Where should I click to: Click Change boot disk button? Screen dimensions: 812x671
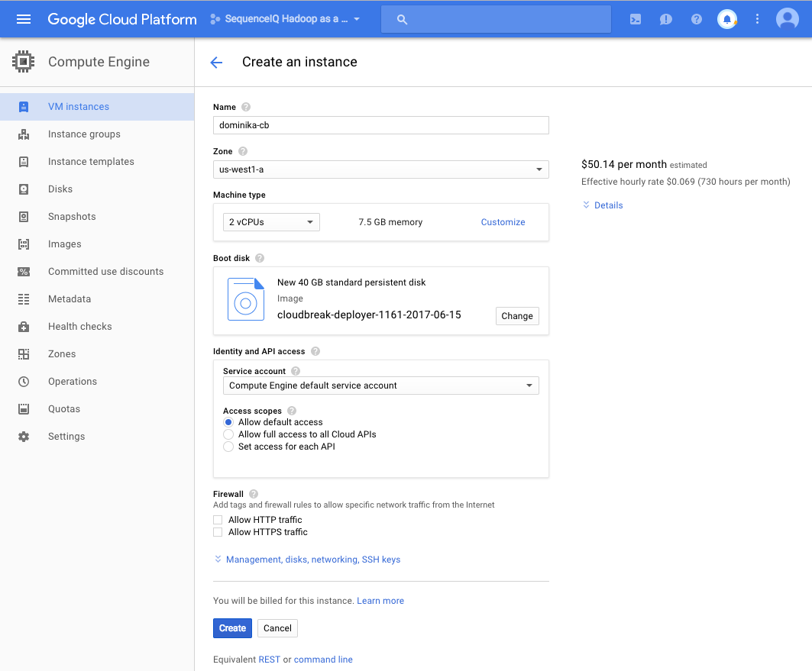[x=517, y=316]
